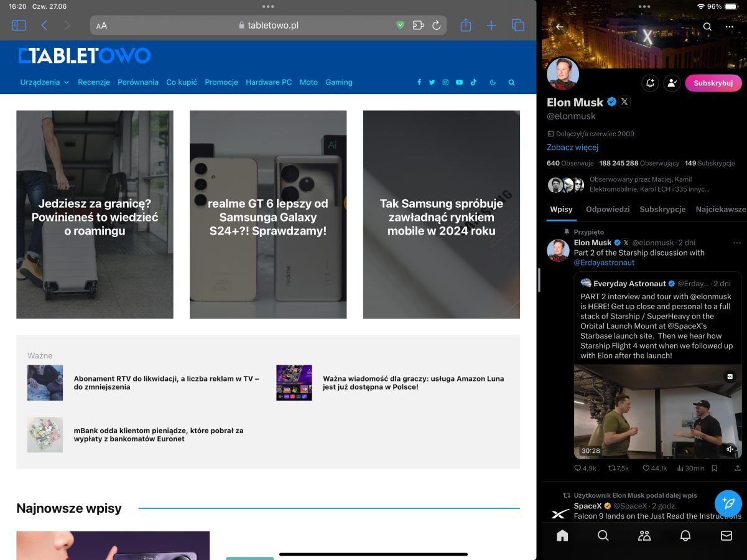The image size is (747, 560).
Task: Tap Subskrybuj button
Action: click(713, 83)
